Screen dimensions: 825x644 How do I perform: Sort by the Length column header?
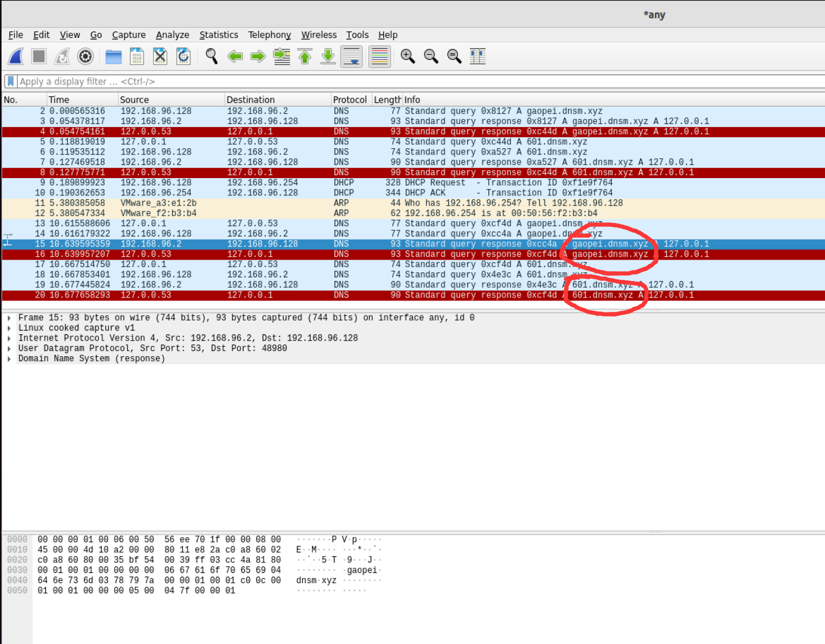pos(387,99)
